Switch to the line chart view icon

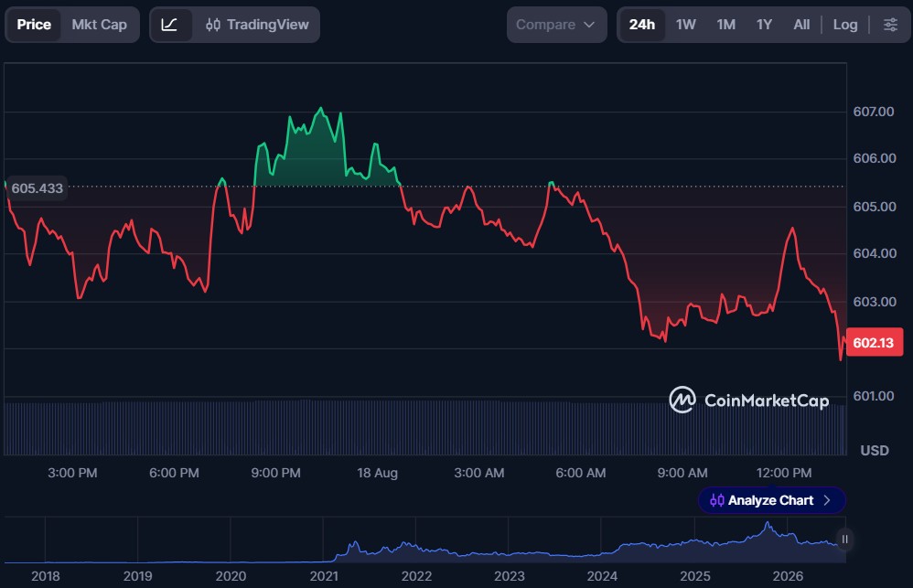click(x=170, y=25)
